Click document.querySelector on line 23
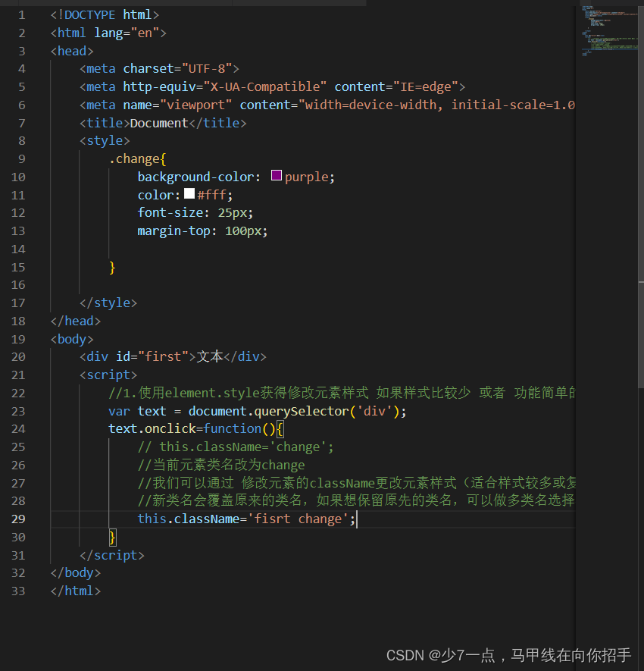This screenshot has height=671, width=644. (x=268, y=412)
